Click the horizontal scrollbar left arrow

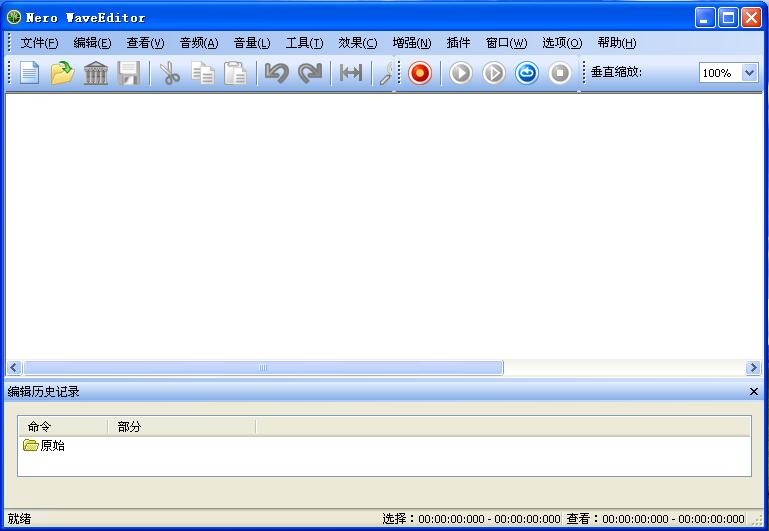click(13, 367)
